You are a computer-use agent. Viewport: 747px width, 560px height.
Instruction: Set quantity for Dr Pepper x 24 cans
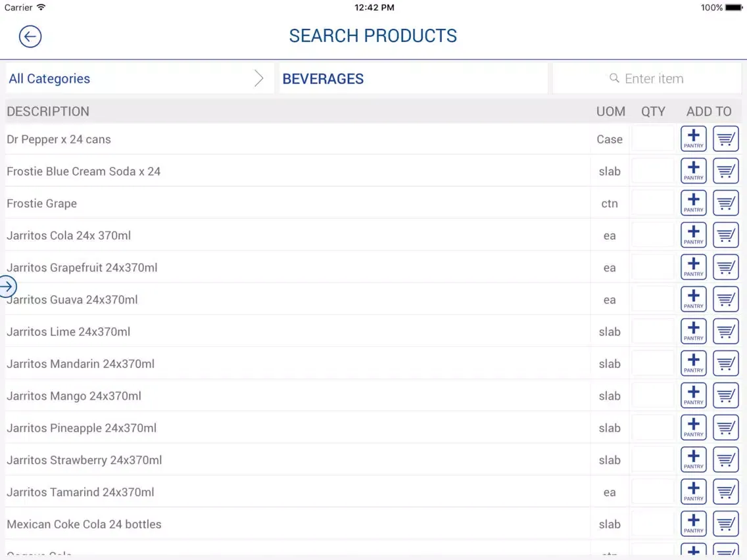tap(653, 139)
